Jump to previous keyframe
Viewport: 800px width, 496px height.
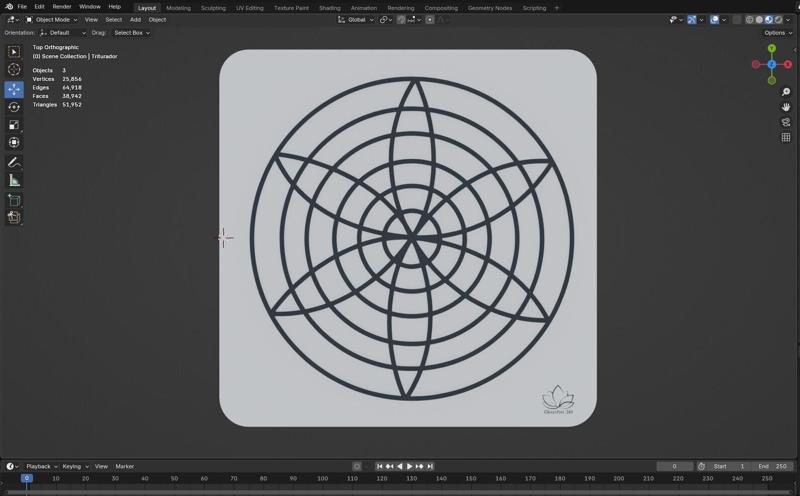(389, 466)
